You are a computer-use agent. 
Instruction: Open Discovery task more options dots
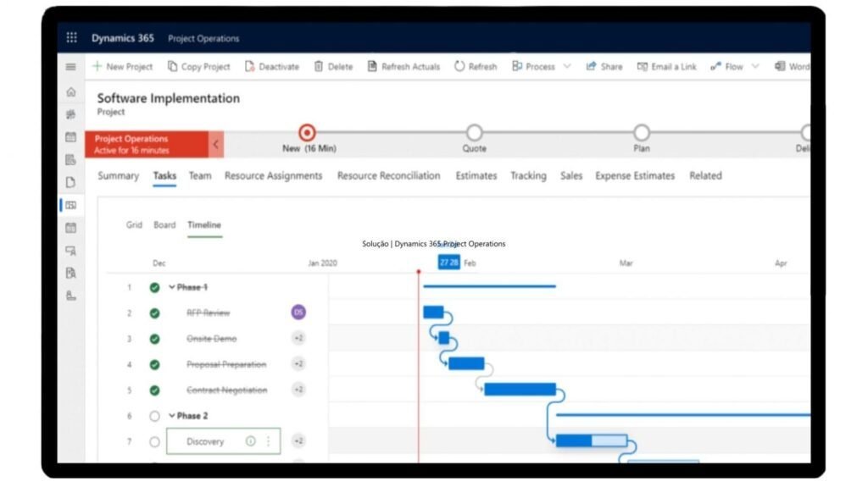click(269, 441)
